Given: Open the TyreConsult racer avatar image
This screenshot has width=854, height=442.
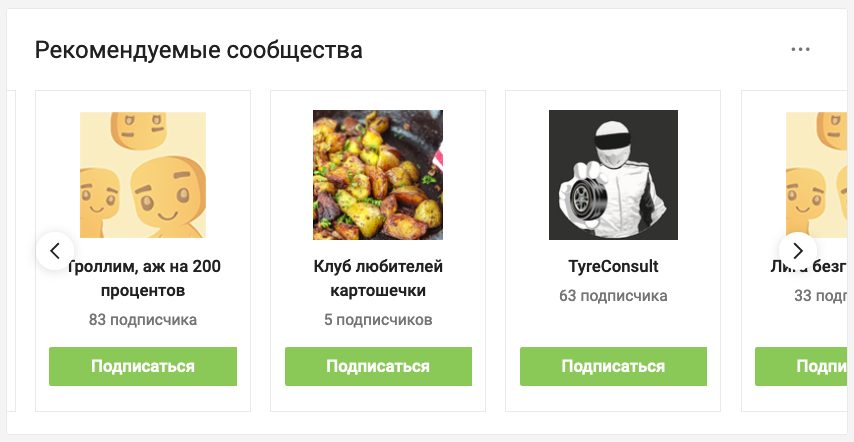Looking at the screenshot, I should click(613, 175).
